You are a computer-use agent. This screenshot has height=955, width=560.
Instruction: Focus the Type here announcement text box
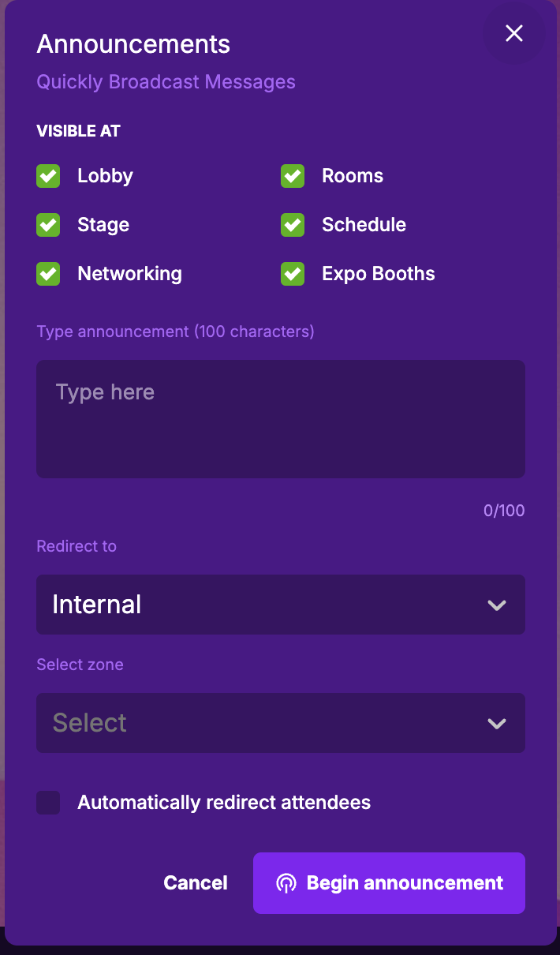pos(280,419)
